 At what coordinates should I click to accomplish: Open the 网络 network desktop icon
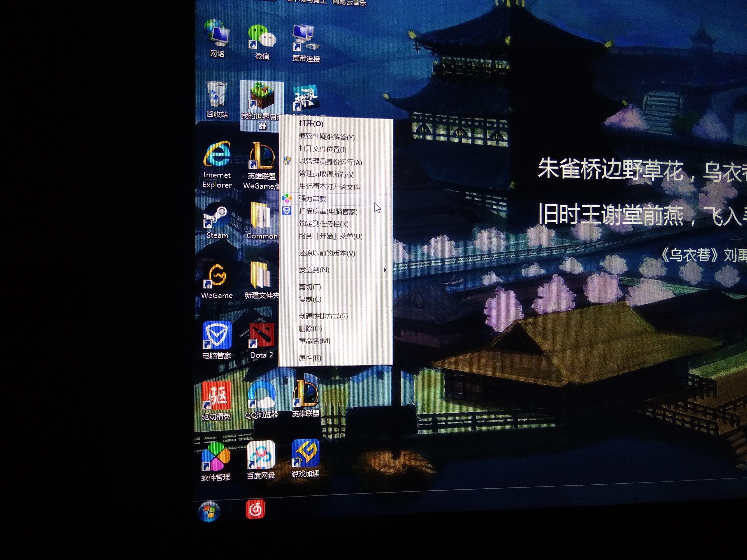217,38
